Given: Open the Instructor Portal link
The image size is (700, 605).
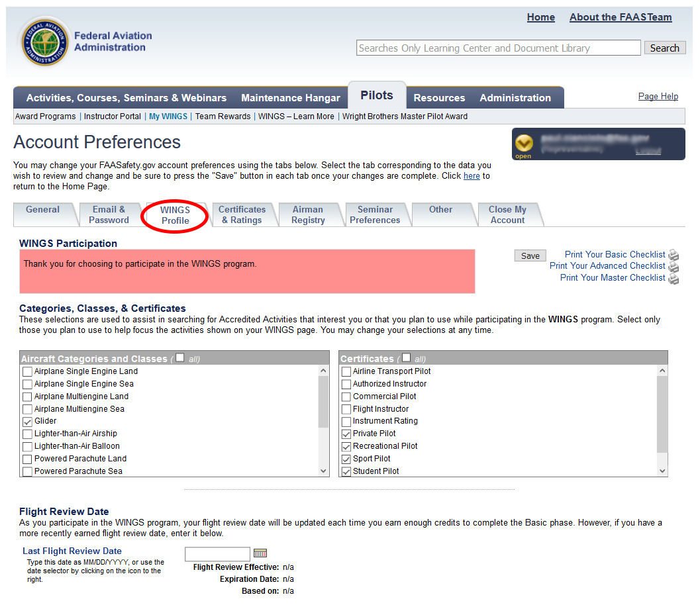Looking at the screenshot, I should click(x=113, y=116).
